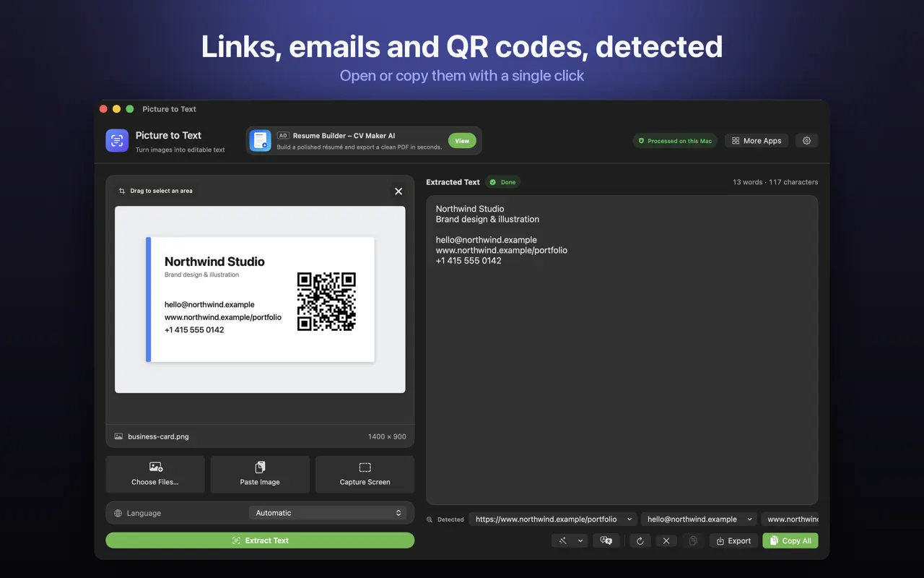The image size is (924, 578).
Task: Open settings via the gear icon
Action: [x=807, y=141]
